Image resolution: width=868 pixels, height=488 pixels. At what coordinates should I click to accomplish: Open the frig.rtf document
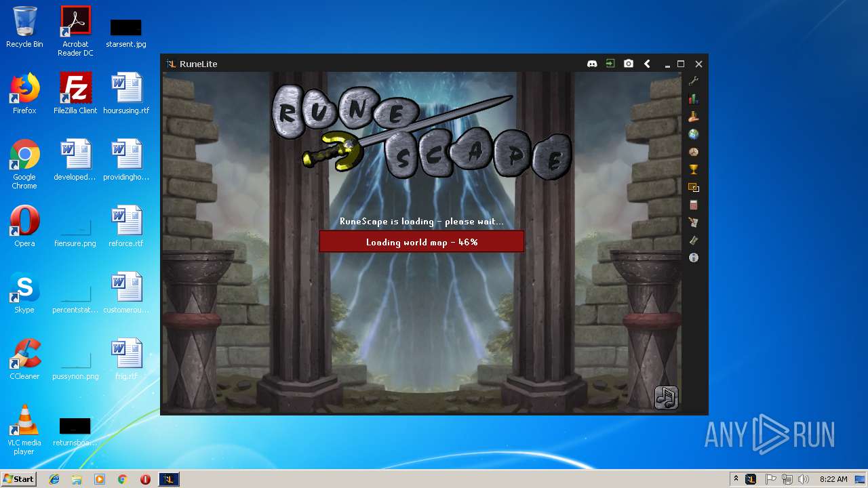pos(126,359)
